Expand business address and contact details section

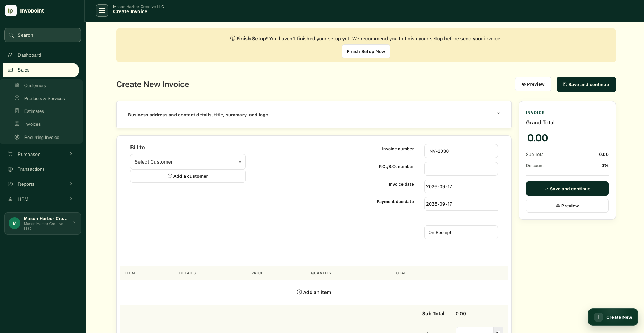314,115
